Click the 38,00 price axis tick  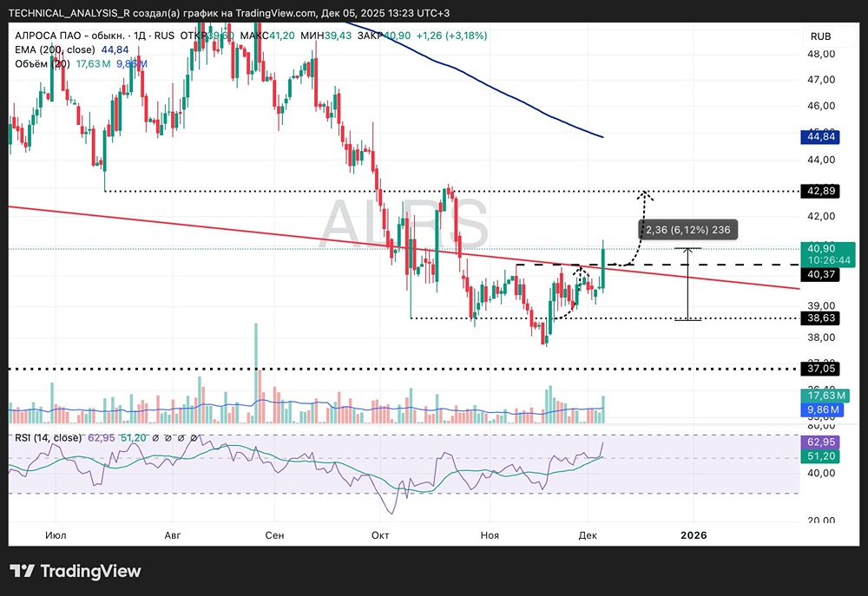821,337
